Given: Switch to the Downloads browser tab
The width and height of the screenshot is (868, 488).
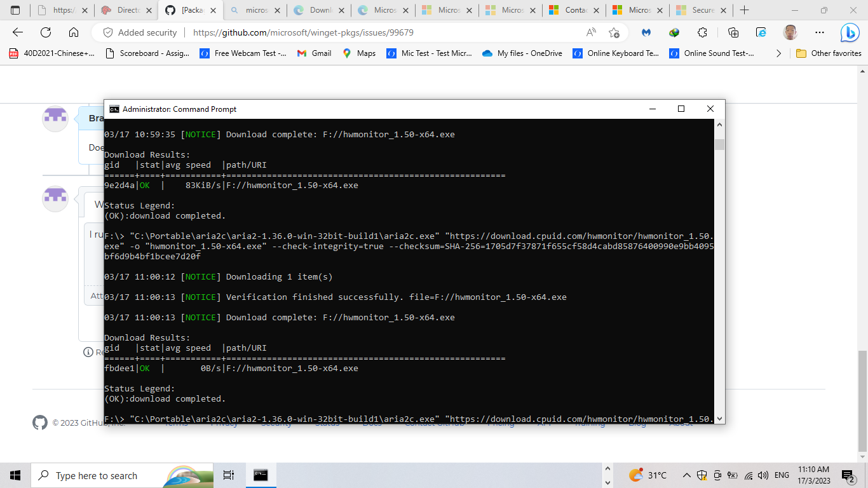Looking at the screenshot, I should [x=318, y=10].
